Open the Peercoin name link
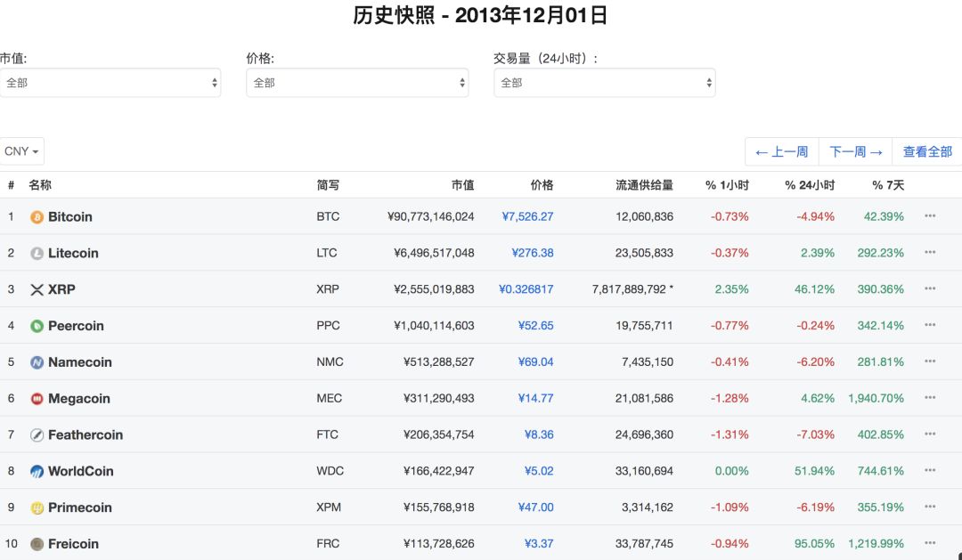 76,327
